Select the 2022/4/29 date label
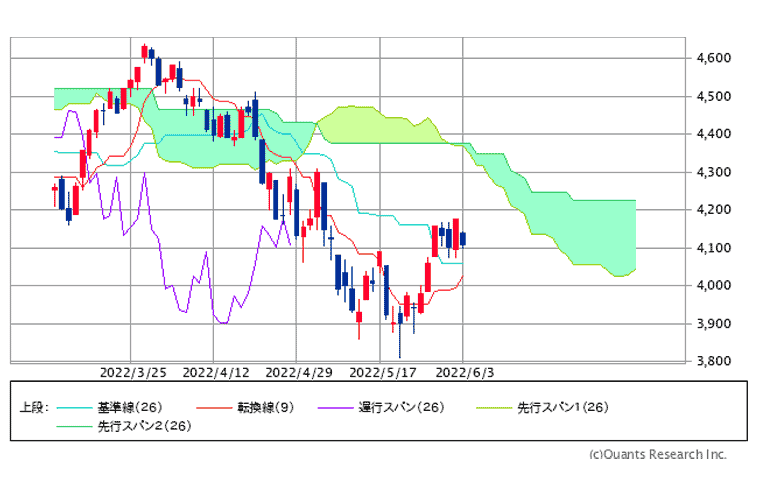The width and height of the screenshot is (760, 494). [299, 371]
